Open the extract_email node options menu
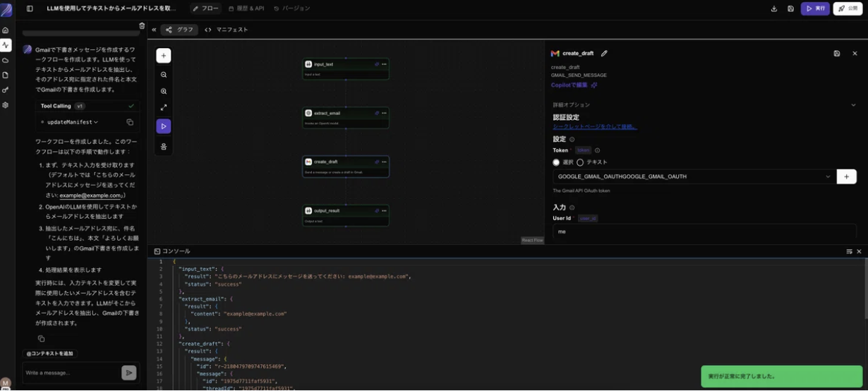Viewport: 868px width, 391px height. (384, 113)
